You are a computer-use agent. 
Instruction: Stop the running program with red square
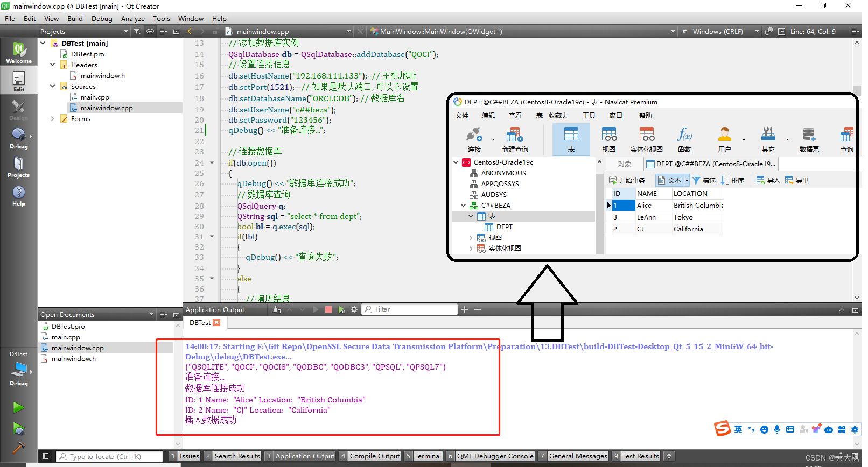328,309
